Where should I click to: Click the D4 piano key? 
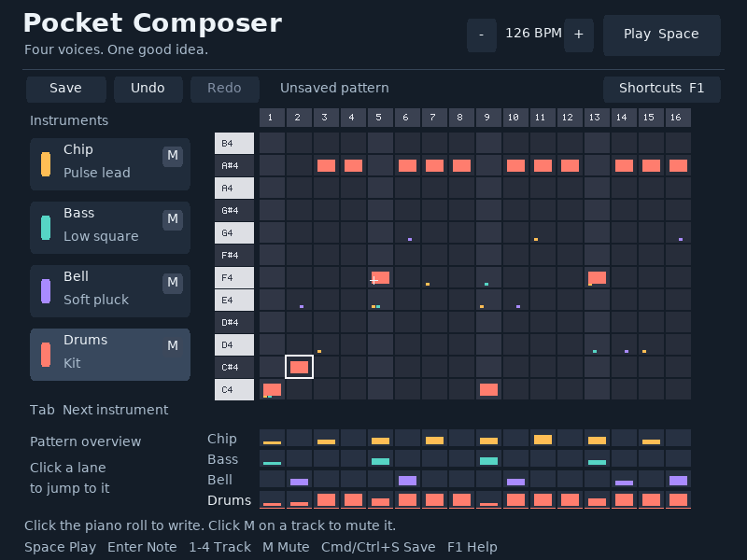(x=234, y=344)
